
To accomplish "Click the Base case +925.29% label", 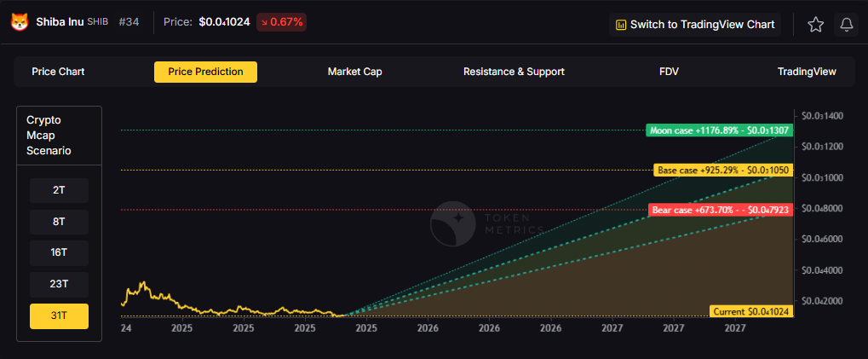I will [x=723, y=170].
